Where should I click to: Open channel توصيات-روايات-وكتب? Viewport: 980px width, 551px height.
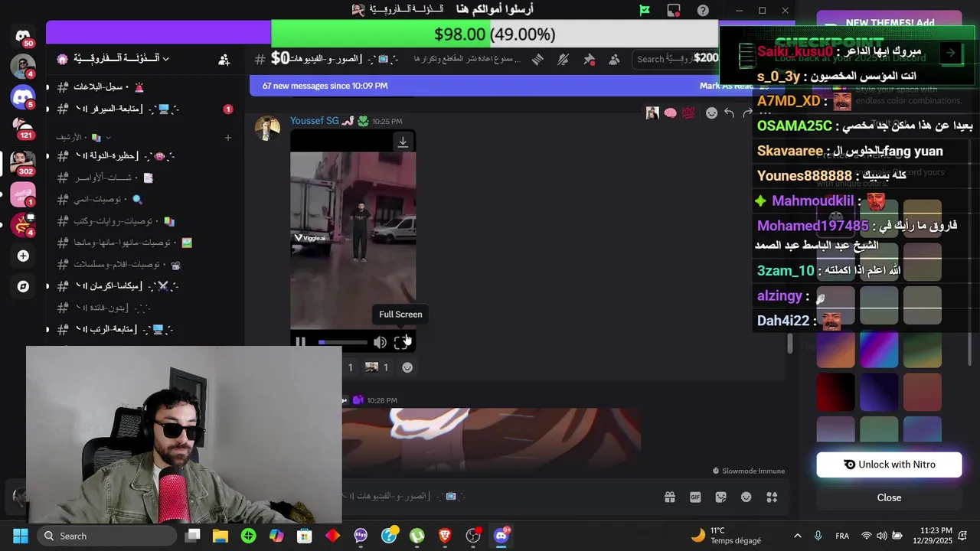tap(144, 221)
